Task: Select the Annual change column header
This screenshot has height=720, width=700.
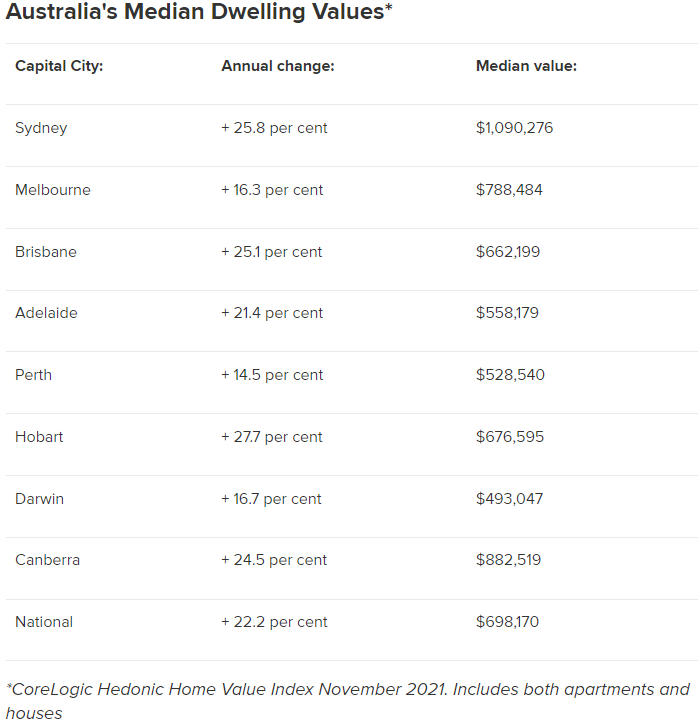Action: (278, 66)
